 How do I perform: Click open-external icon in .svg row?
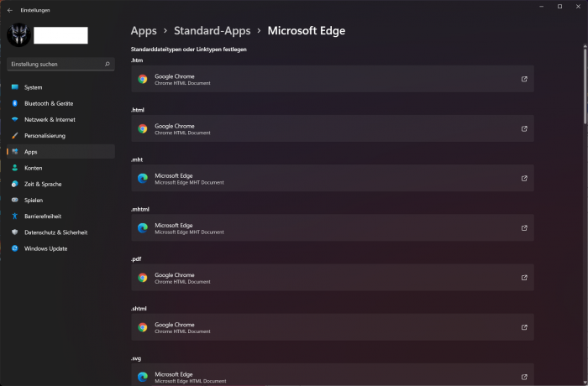(524, 377)
